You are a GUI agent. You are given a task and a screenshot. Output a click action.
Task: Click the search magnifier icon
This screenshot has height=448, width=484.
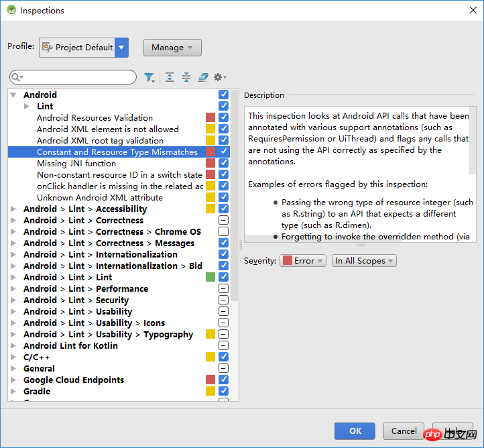[17, 77]
